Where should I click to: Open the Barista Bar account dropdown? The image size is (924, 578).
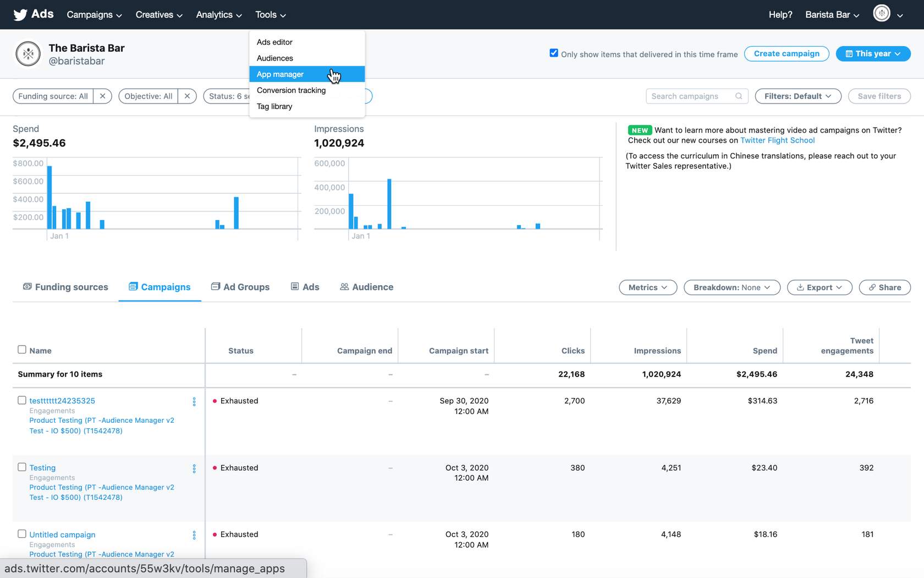832,15
